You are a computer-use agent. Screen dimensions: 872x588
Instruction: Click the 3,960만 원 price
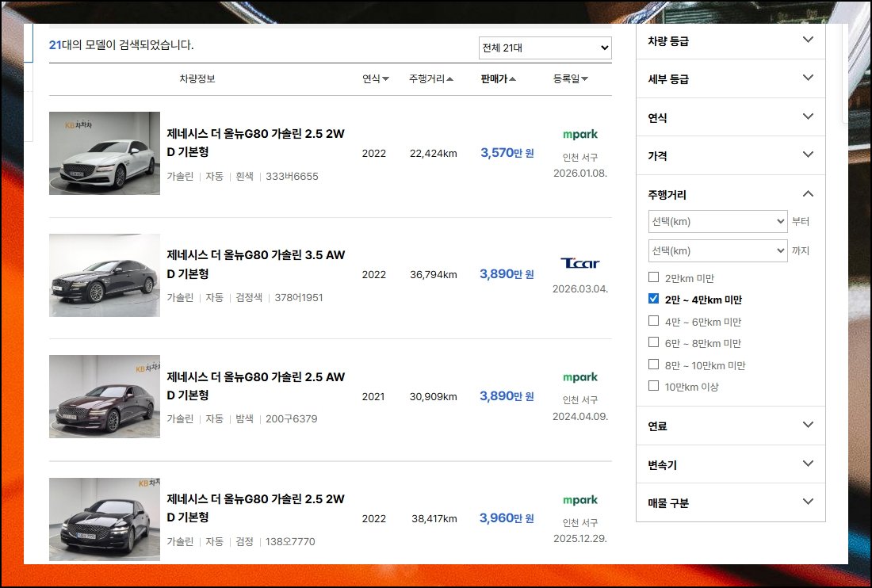(x=507, y=518)
